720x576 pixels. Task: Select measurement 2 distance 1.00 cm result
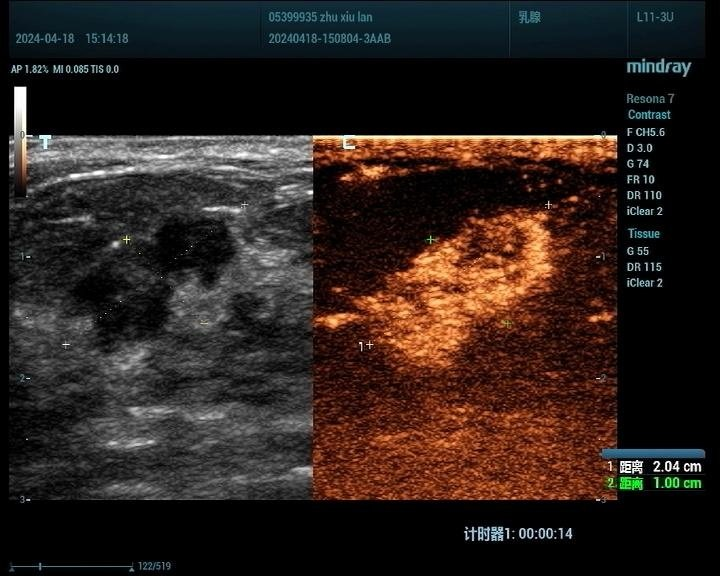pyautogui.click(x=654, y=483)
